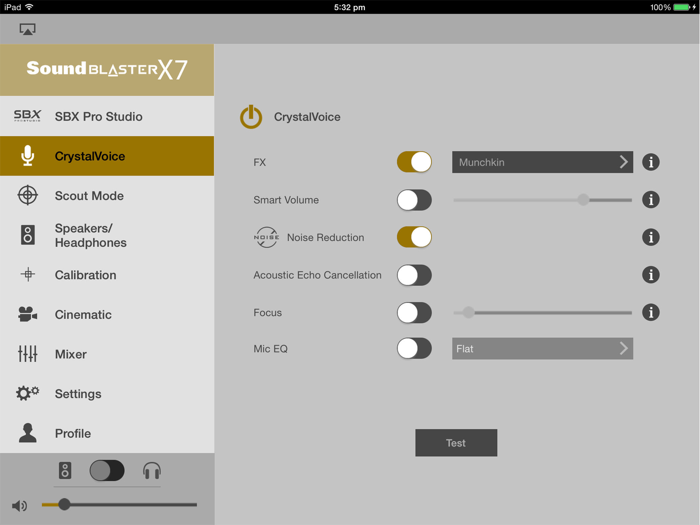Screen dimensions: 700x525
Task: Open the Flat Mic EQ preset dropdown
Action: coord(542,349)
